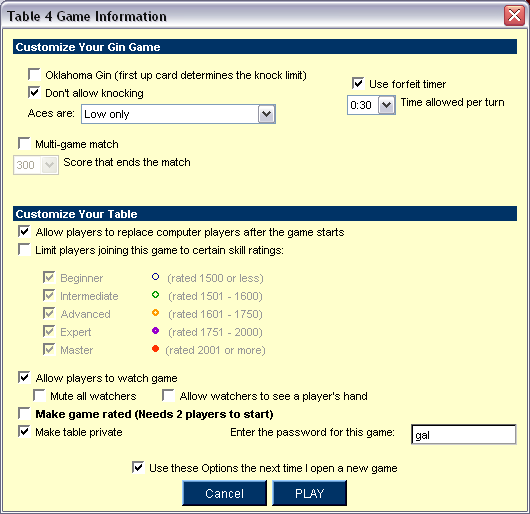Enable the Oklahoma Gin option
The height and width of the screenshot is (514, 530).
pyautogui.click(x=34, y=74)
